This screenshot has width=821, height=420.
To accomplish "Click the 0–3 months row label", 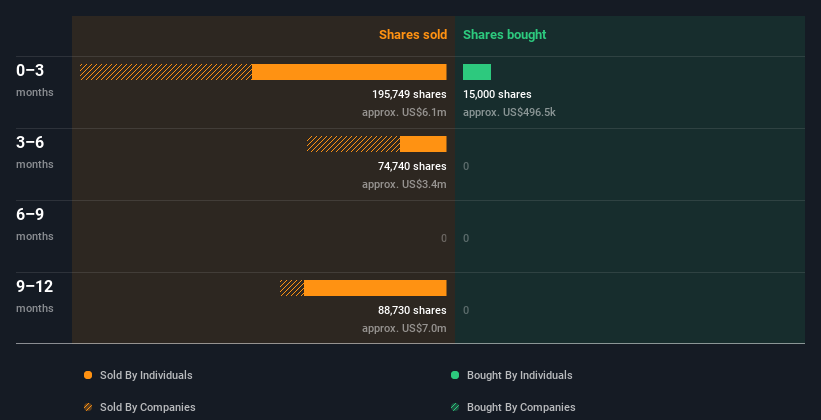I will click(35, 80).
